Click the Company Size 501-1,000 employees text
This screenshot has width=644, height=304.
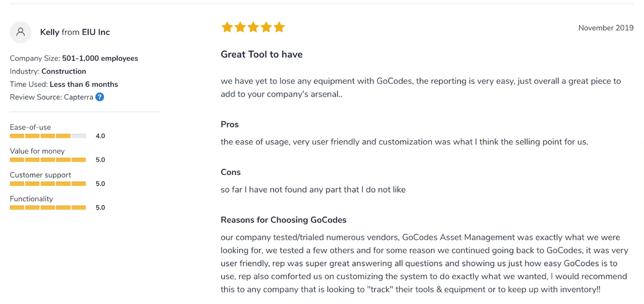pyautogui.click(x=74, y=59)
